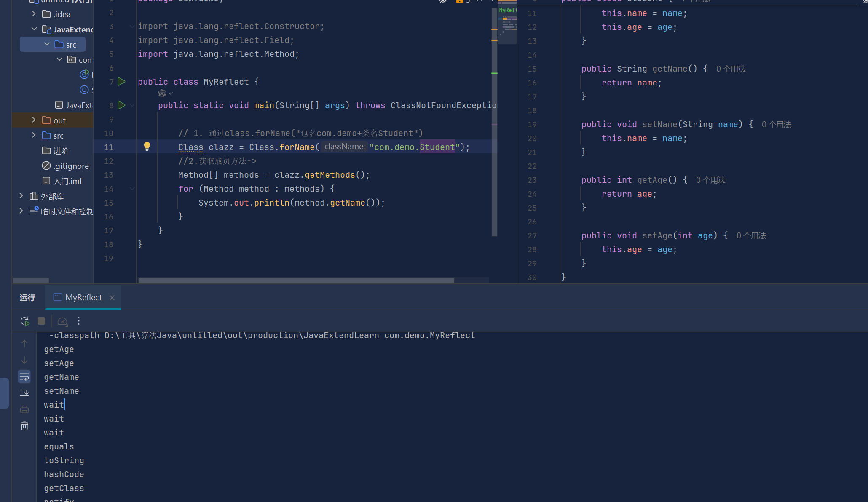Image resolution: width=868 pixels, height=502 pixels.
Task: Open more options menu in the run toolbar
Action: tap(79, 321)
